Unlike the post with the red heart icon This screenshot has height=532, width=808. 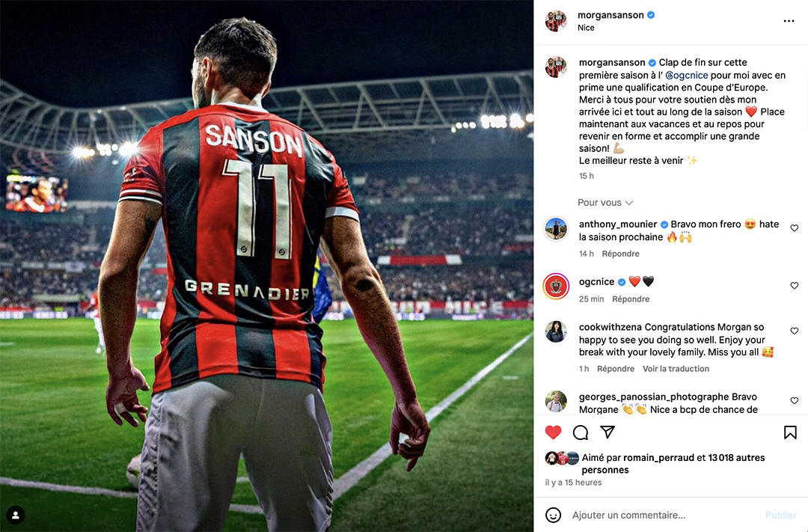point(553,432)
